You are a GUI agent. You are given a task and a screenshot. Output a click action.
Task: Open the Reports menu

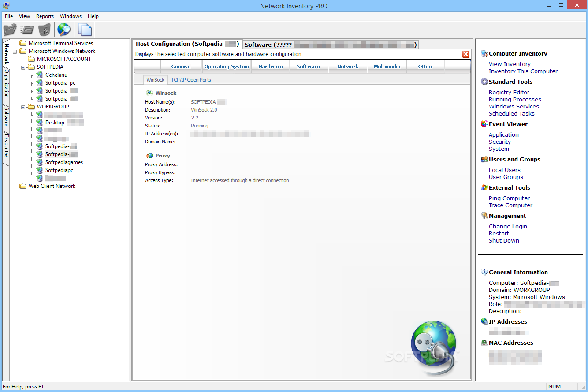click(x=45, y=16)
